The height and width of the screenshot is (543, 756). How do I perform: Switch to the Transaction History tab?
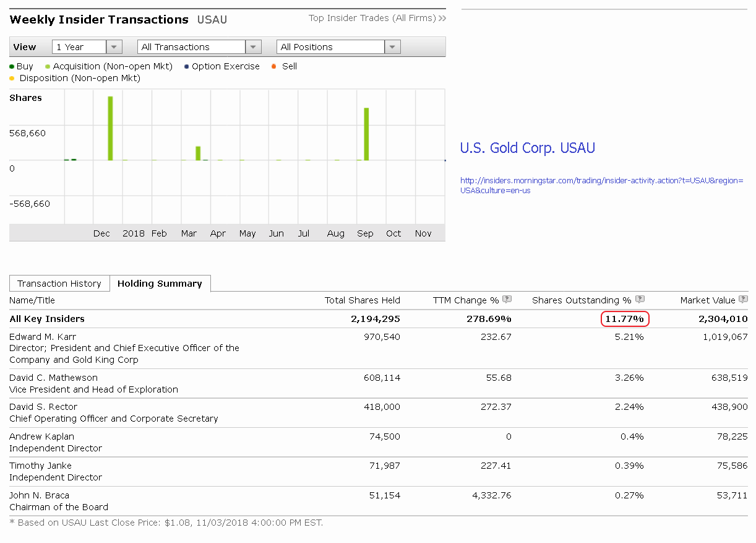pos(59,284)
